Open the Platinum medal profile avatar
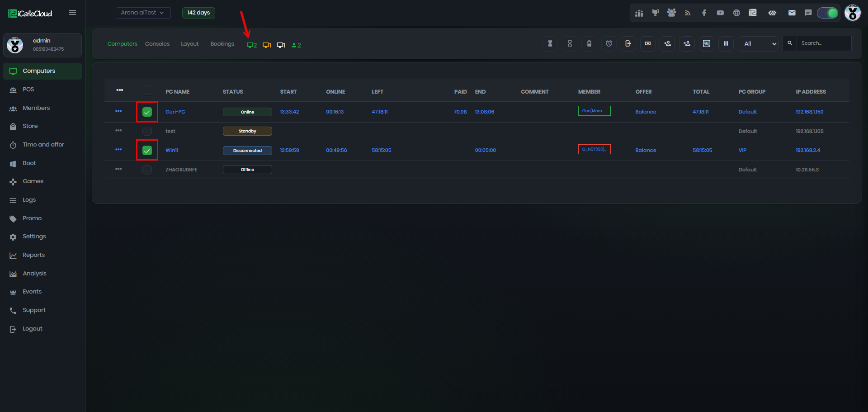This screenshot has width=868, height=412. [853, 13]
